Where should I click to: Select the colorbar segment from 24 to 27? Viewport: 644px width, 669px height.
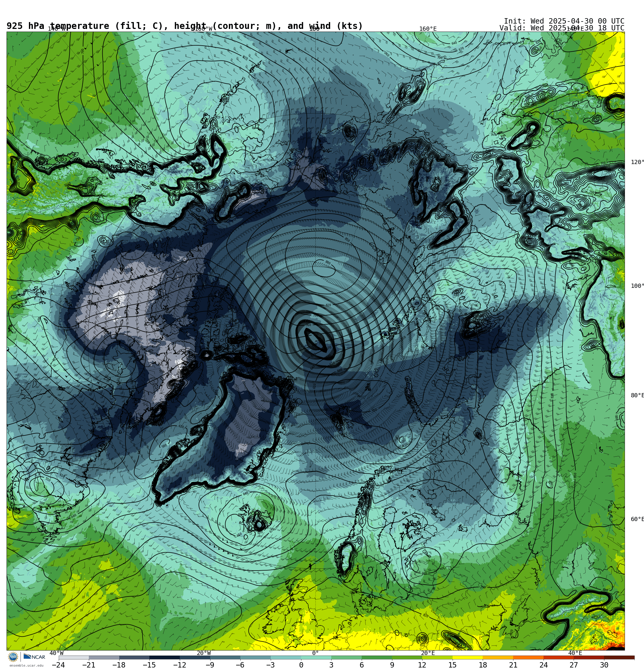(559, 657)
